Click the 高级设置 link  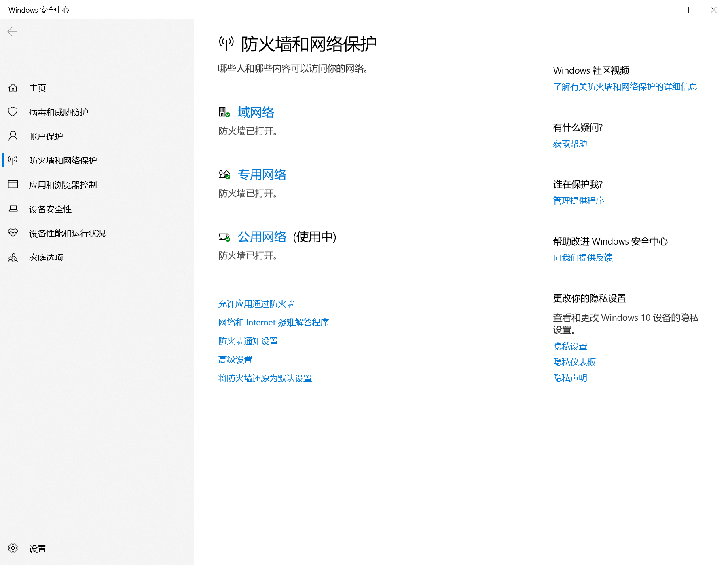click(x=235, y=360)
